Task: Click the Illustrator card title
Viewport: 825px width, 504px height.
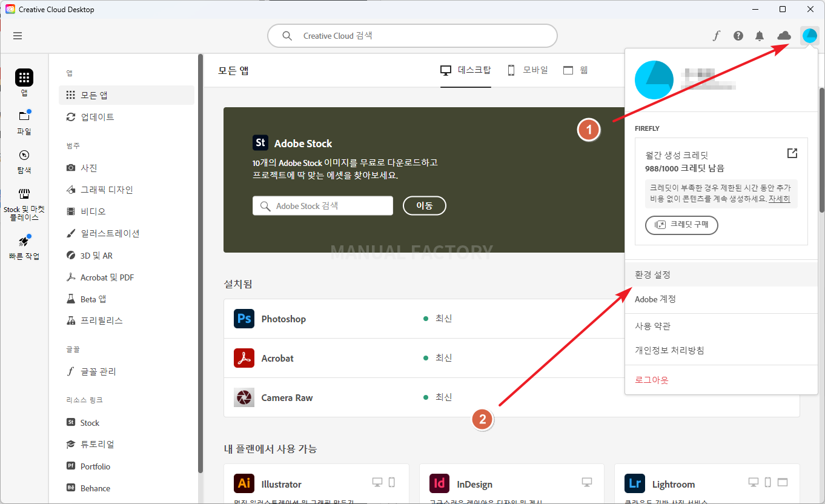Action: (281, 484)
